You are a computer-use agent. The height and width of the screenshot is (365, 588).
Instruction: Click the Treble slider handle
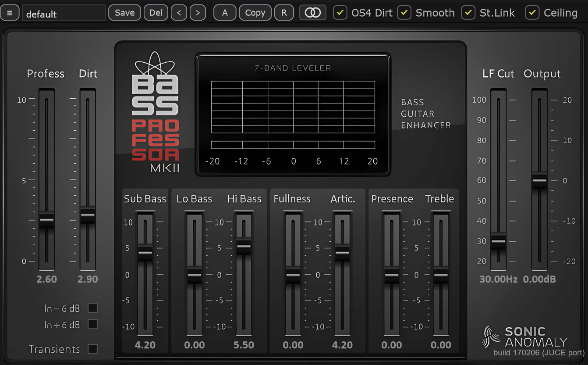point(441,275)
